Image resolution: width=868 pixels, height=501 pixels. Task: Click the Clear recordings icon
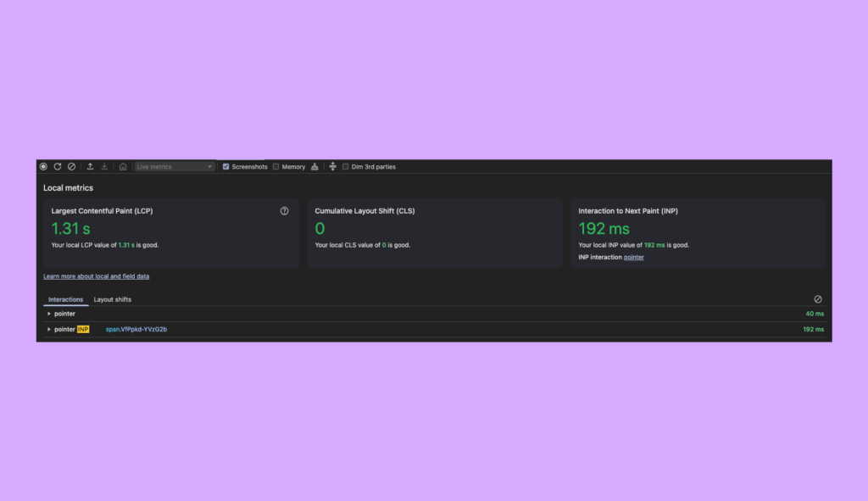coord(71,166)
